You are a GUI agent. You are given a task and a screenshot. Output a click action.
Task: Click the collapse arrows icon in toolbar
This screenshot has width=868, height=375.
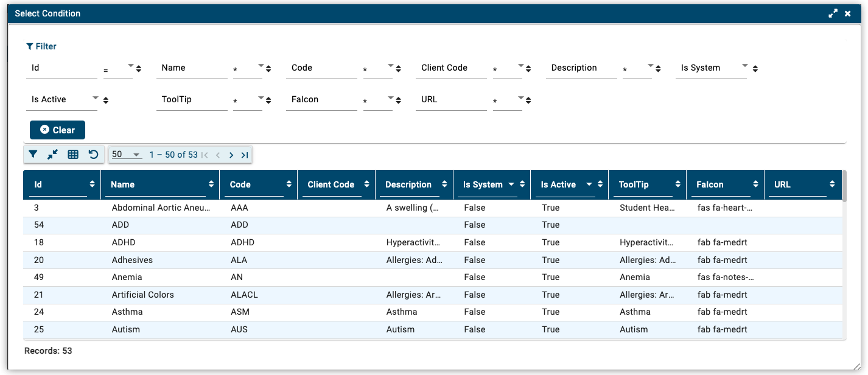[x=53, y=155]
